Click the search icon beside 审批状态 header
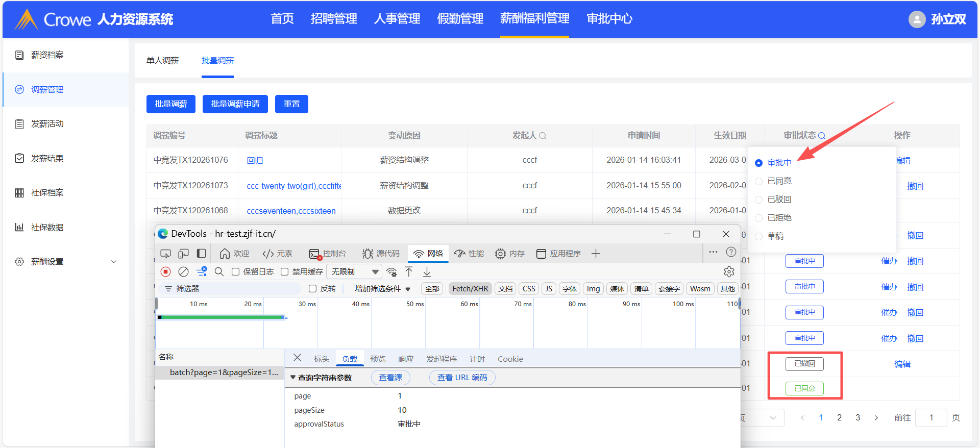The width and height of the screenshot is (980, 448). [822, 136]
